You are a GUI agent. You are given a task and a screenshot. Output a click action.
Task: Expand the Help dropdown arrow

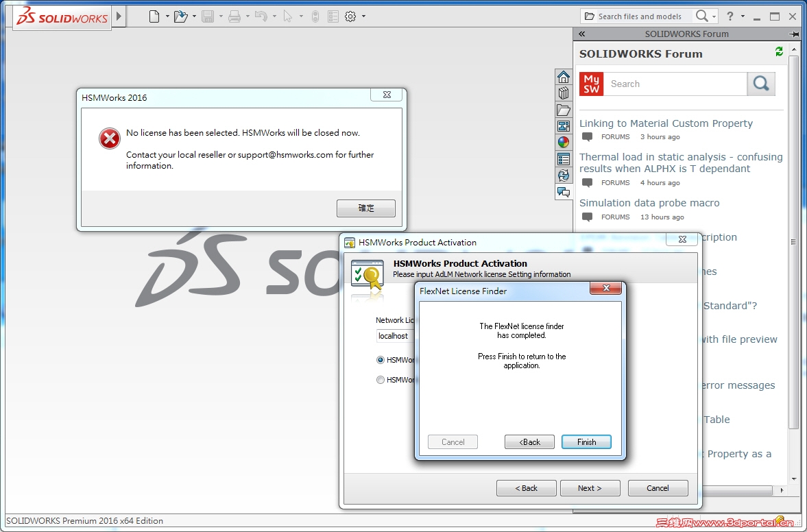click(743, 16)
